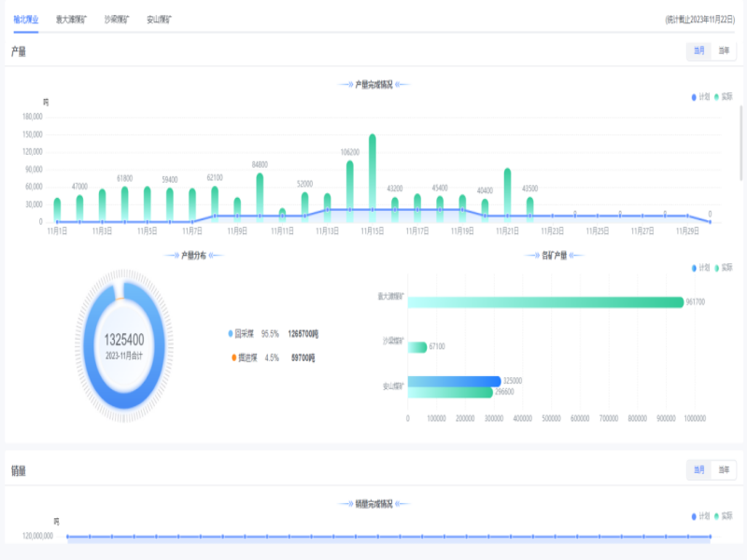The height and width of the screenshot is (560, 747).
Task: Toggle 实际 legend dot in 销量完成情况 chart
Action: point(717,516)
